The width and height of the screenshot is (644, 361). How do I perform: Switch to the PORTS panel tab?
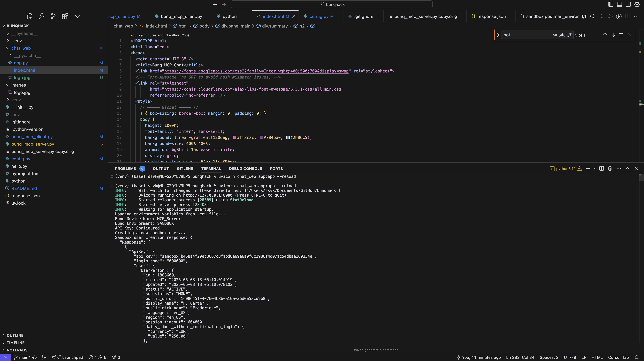click(276, 168)
